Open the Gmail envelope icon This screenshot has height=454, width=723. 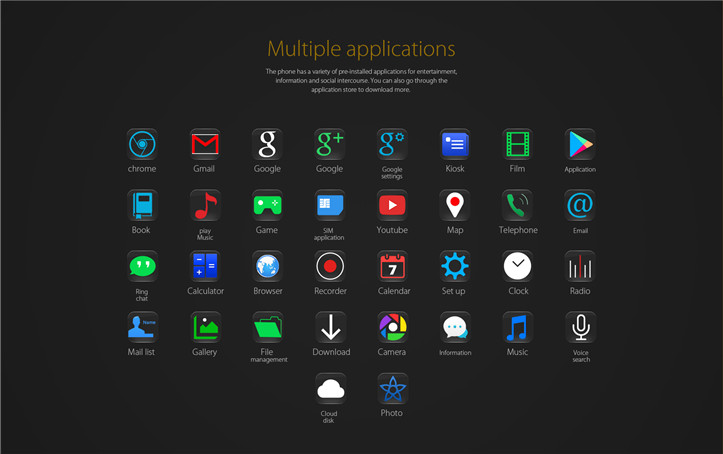click(x=205, y=144)
